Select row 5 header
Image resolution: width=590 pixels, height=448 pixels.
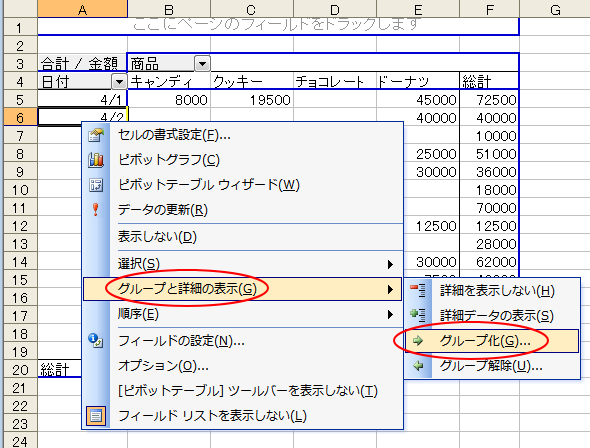(20, 100)
